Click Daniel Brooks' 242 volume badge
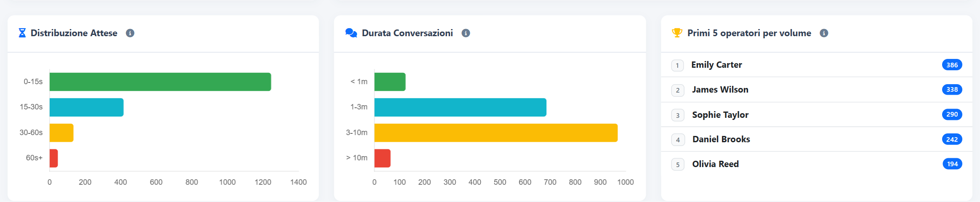 coord(952,139)
